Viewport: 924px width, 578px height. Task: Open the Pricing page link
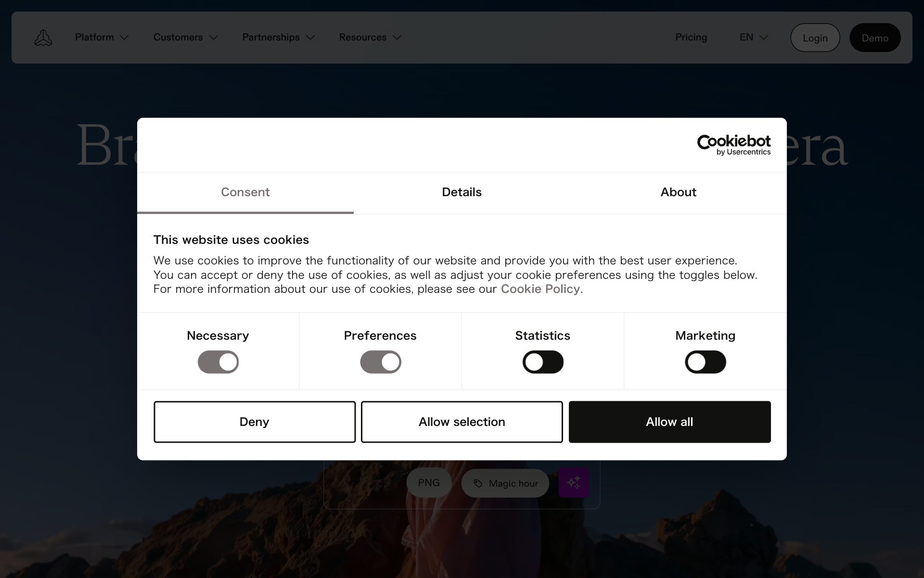pyautogui.click(x=691, y=37)
